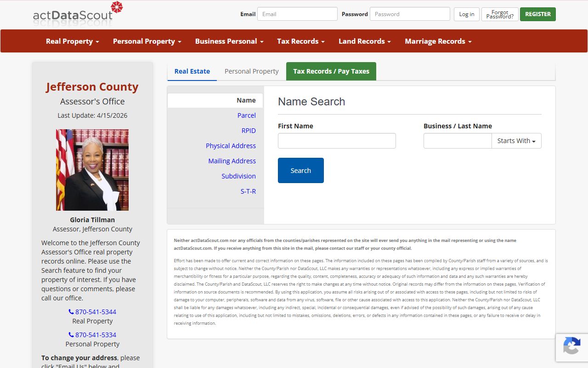The image size is (588, 368).
Task: Open the Starts With match dropdown
Action: (516, 141)
